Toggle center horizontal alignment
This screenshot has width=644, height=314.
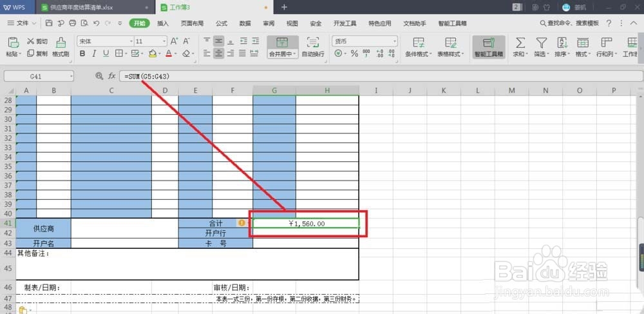219,54
